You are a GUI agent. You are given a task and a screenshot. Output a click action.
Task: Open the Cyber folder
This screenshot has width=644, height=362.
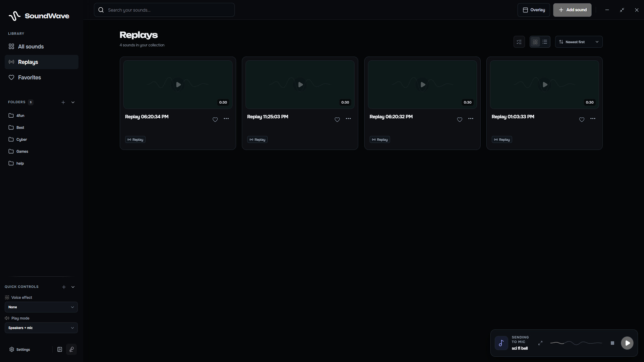(42, 139)
